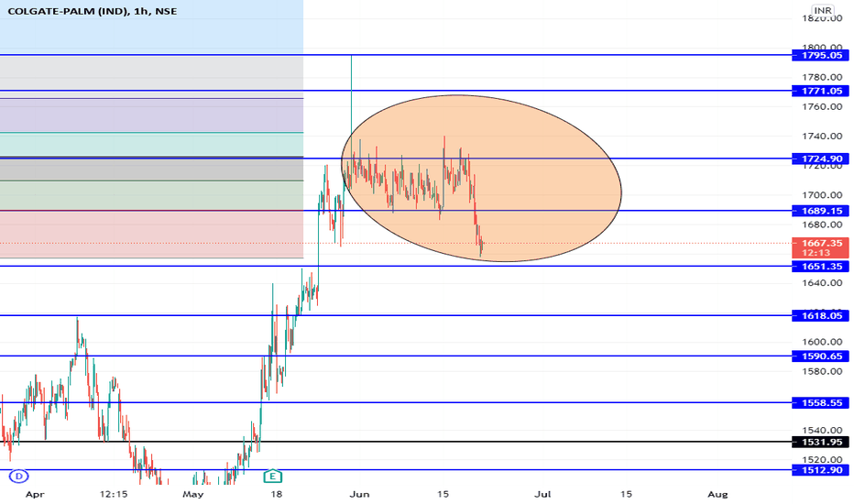Click the Apr date on time axis
The width and height of the screenshot is (854, 504).
[x=35, y=495]
